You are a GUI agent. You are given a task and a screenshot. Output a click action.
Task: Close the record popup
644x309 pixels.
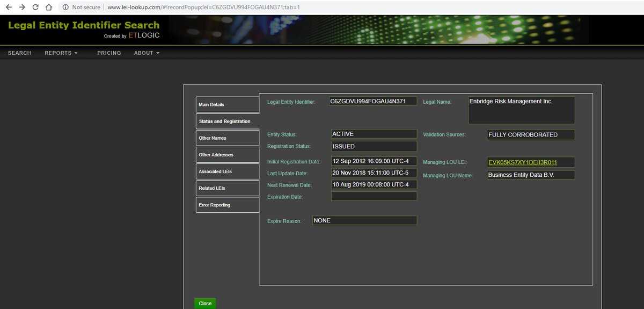coord(205,304)
